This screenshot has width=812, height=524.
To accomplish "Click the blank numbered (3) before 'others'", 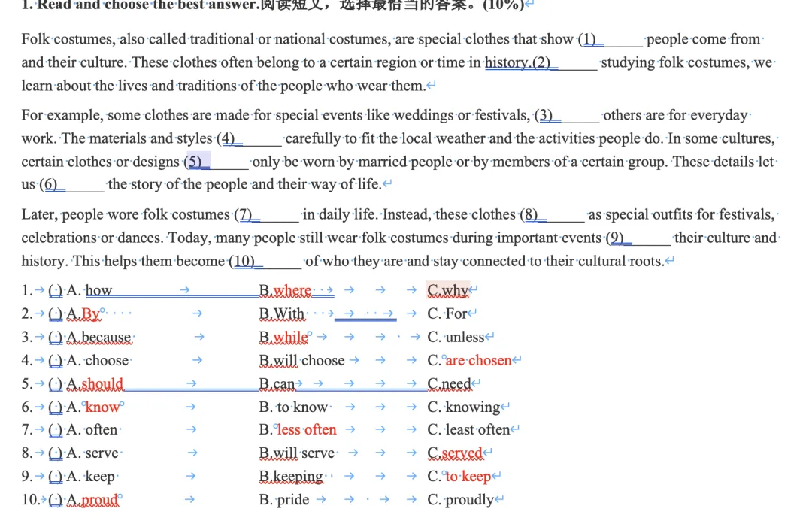I will coord(567,115).
